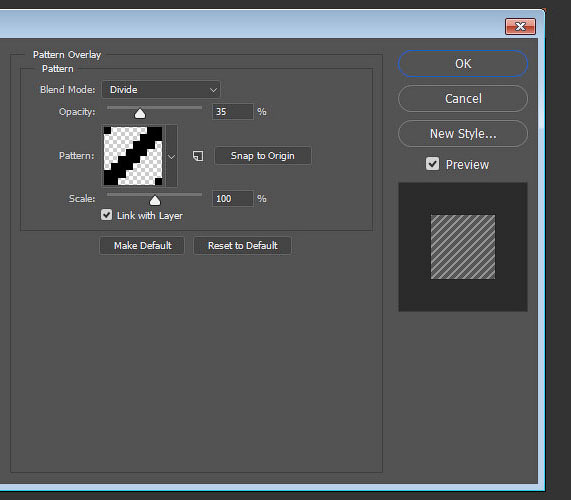
Task: Close the Layer Style dialog
Action: [520, 27]
